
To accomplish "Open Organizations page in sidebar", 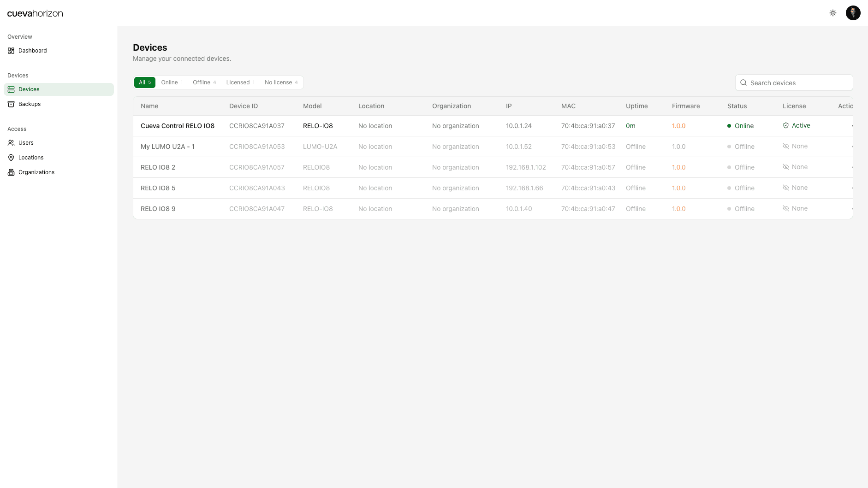I will (59, 172).
